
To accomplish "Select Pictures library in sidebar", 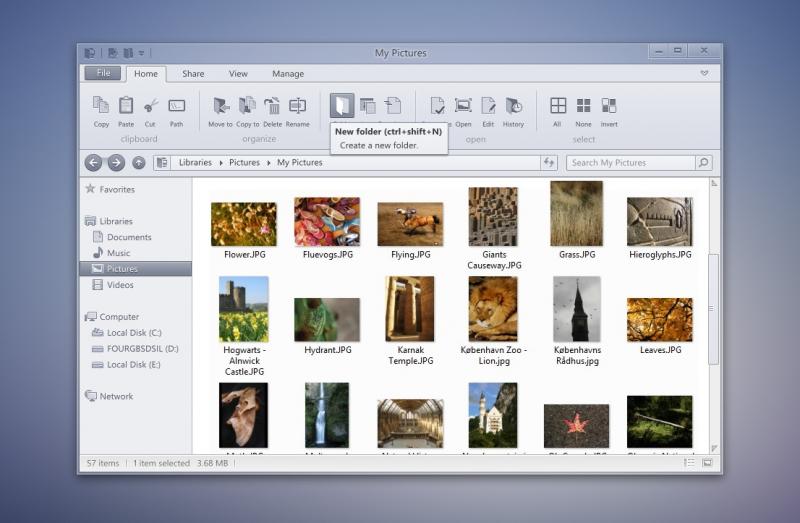I will [136, 268].
